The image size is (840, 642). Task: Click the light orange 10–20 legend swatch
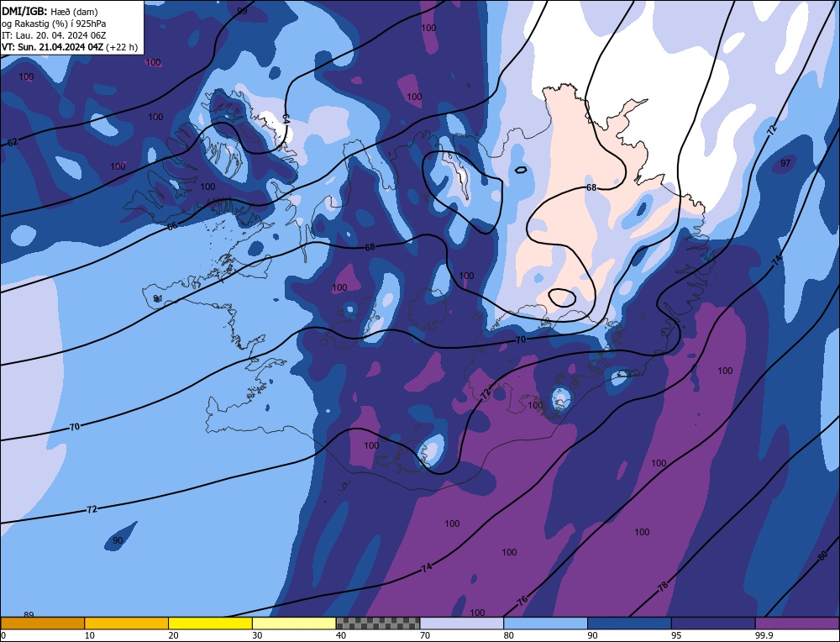[x=127, y=623]
